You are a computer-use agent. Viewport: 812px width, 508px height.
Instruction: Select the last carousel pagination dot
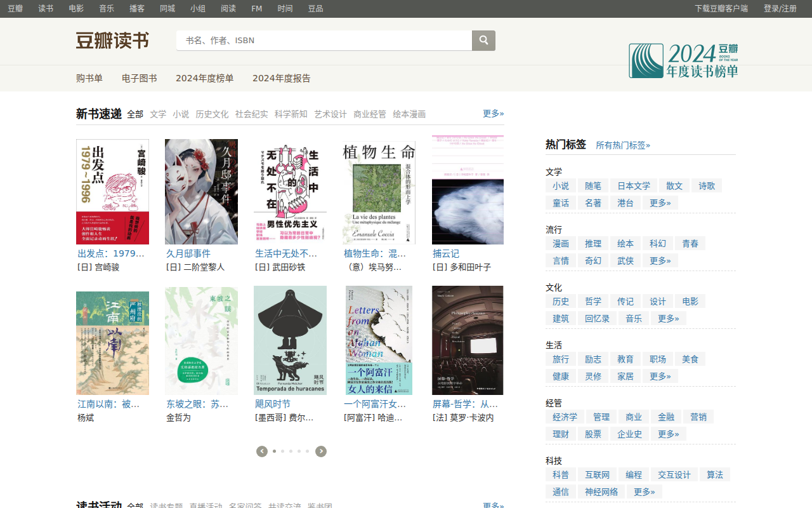[x=307, y=451]
